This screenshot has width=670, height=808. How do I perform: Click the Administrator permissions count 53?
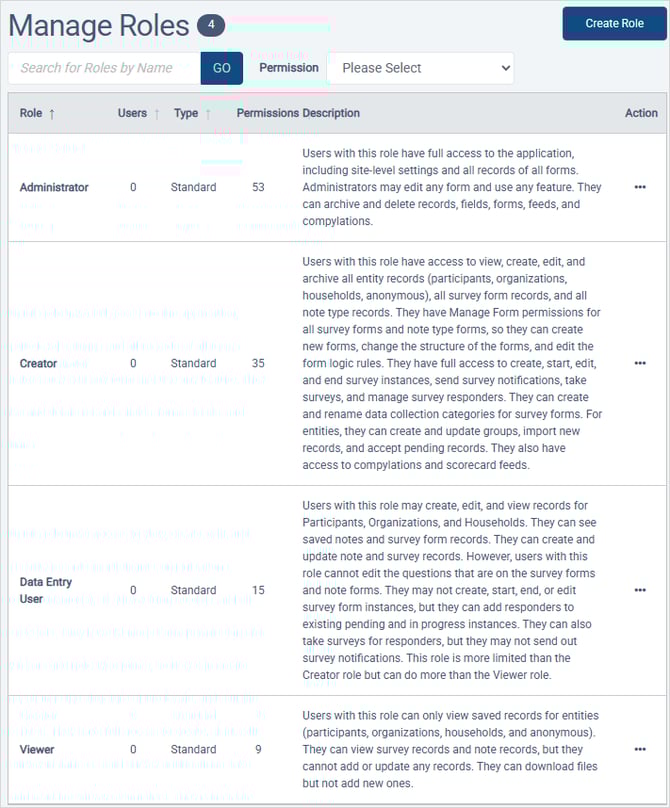(258, 187)
